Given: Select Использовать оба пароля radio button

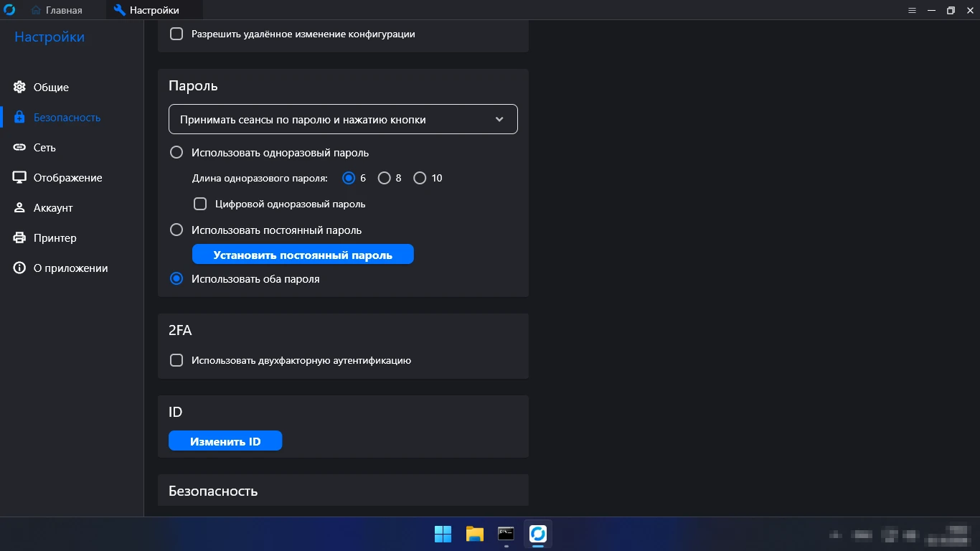Looking at the screenshot, I should [x=176, y=279].
